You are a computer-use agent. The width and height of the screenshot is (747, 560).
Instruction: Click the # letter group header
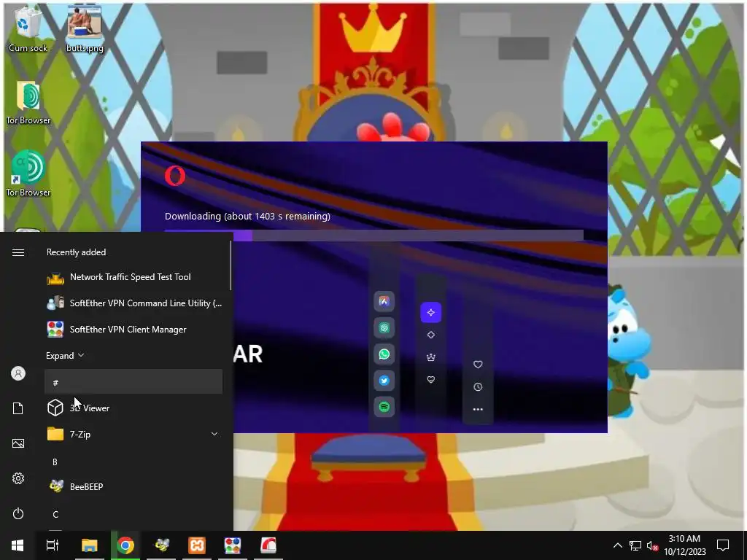pos(133,382)
